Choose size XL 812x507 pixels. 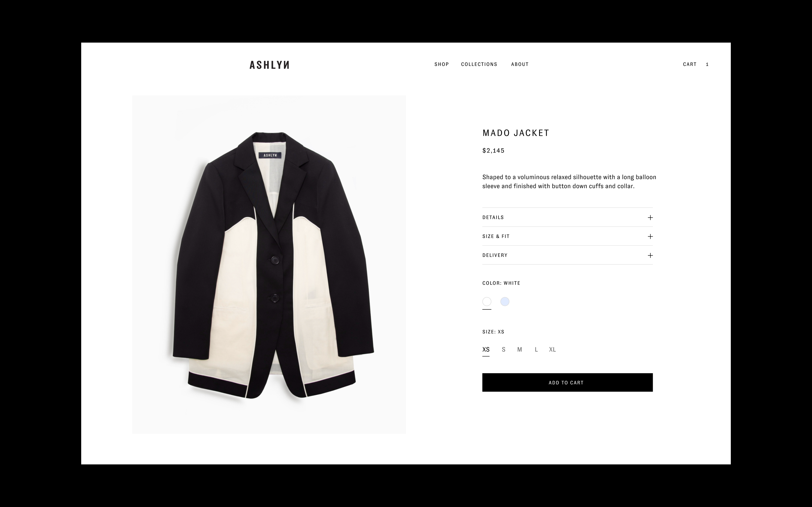tap(552, 349)
